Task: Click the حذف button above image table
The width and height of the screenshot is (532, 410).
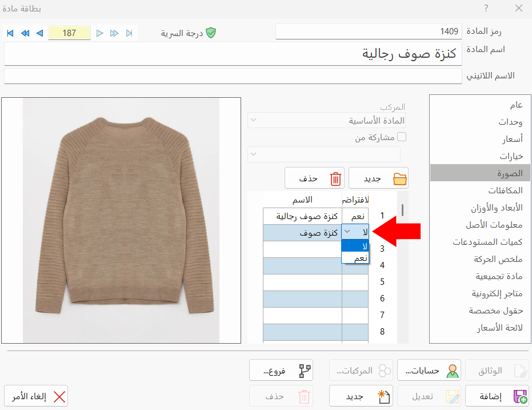Action: point(314,178)
